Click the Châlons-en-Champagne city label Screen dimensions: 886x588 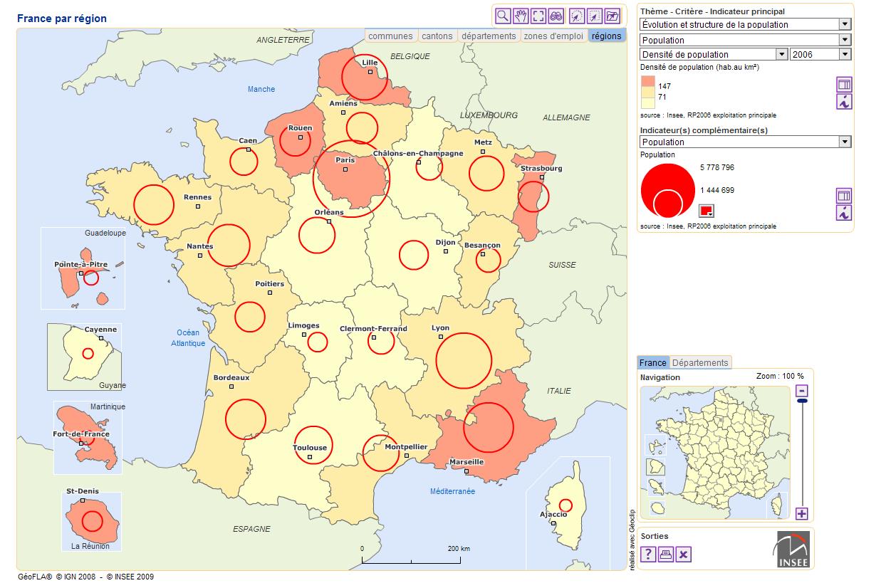click(418, 154)
